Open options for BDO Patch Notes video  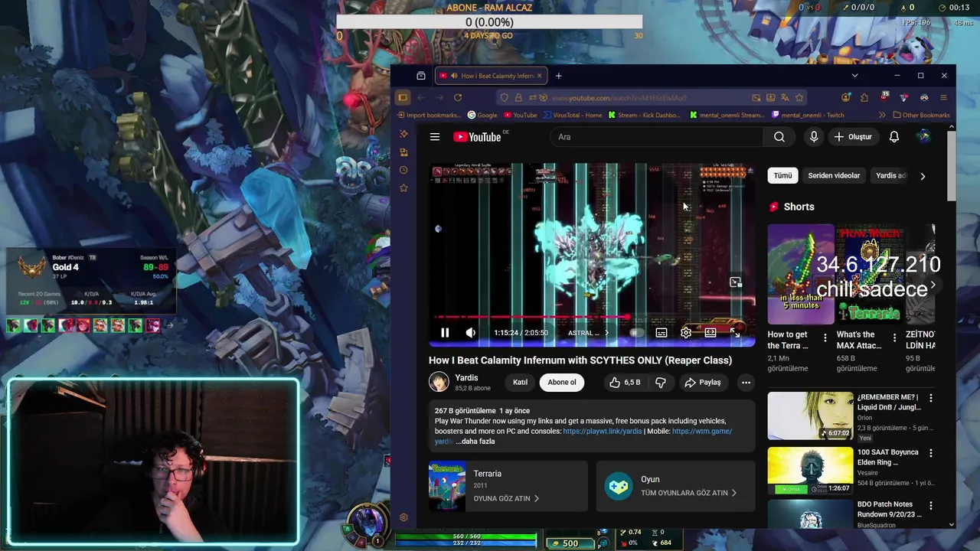click(x=931, y=505)
